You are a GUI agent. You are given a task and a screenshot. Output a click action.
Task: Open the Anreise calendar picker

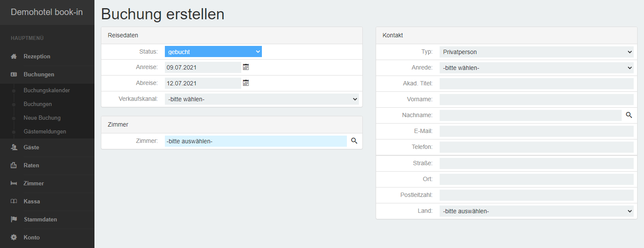pos(246,67)
